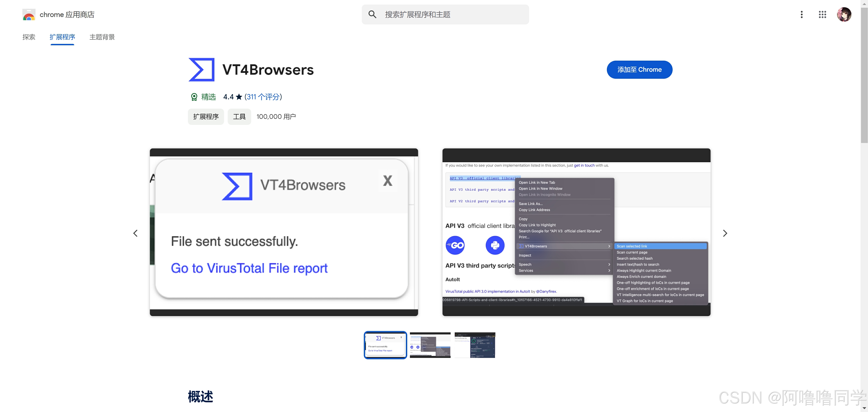Image resolution: width=868 pixels, height=412 pixels.
Task: Click the 添加至 Chrome button
Action: click(639, 70)
